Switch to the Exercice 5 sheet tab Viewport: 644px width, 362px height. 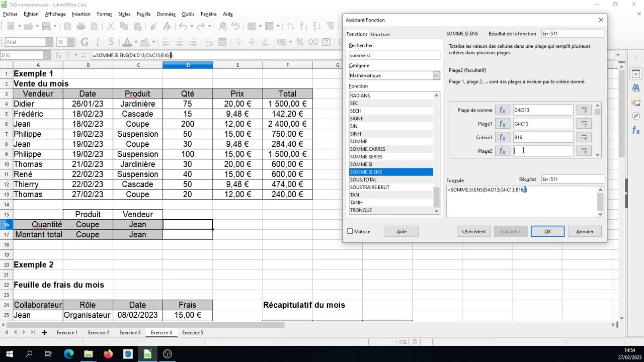(x=193, y=332)
